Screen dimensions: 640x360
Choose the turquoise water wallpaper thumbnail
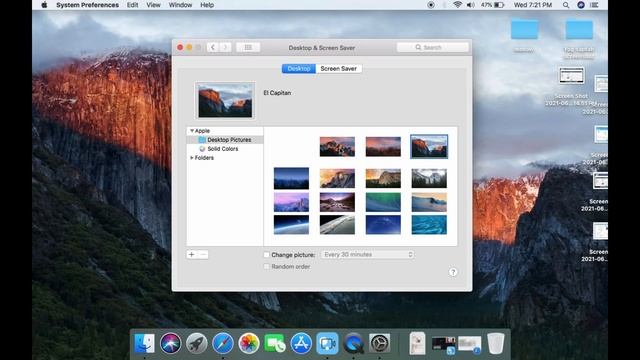[429, 225]
